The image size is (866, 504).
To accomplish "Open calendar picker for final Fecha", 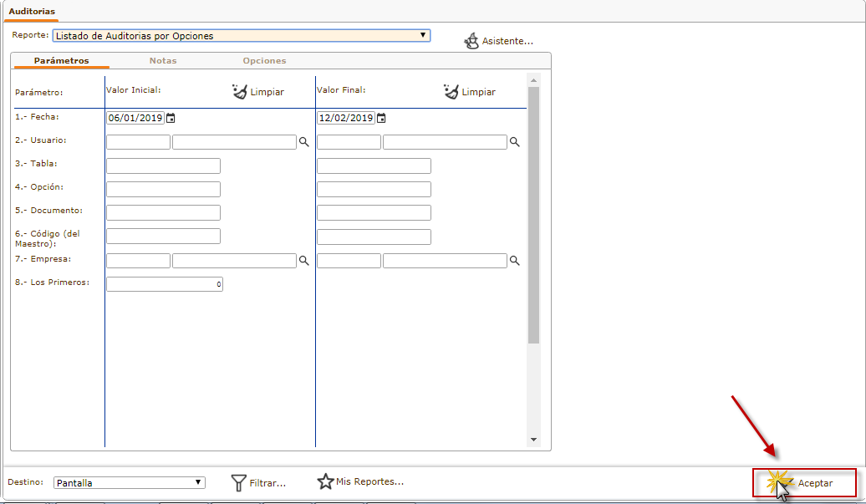I will (381, 119).
